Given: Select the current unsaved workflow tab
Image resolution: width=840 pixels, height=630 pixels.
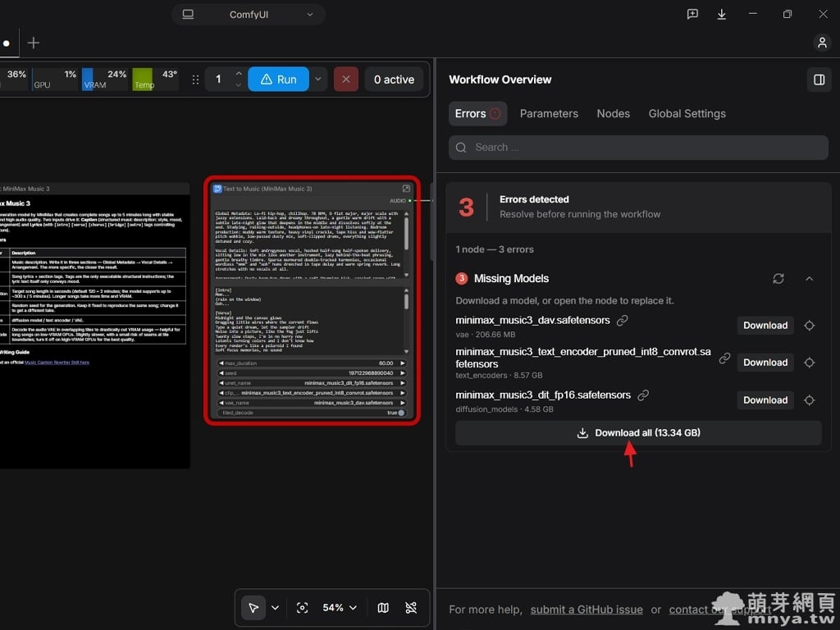Looking at the screenshot, I should coord(7,43).
